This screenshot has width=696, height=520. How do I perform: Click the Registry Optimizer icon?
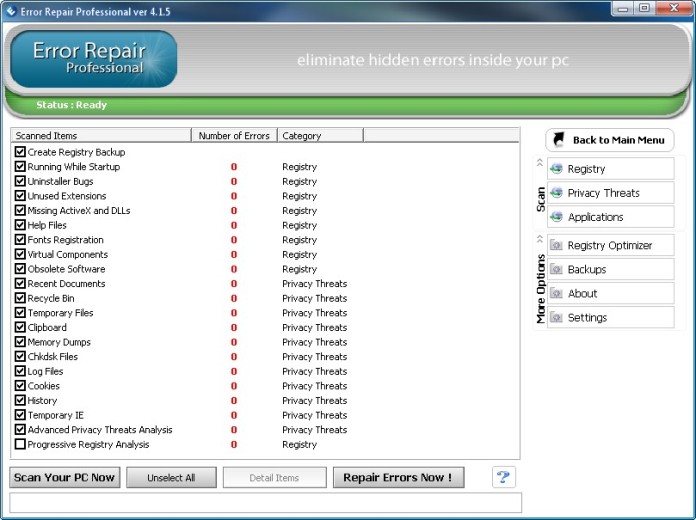557,245
